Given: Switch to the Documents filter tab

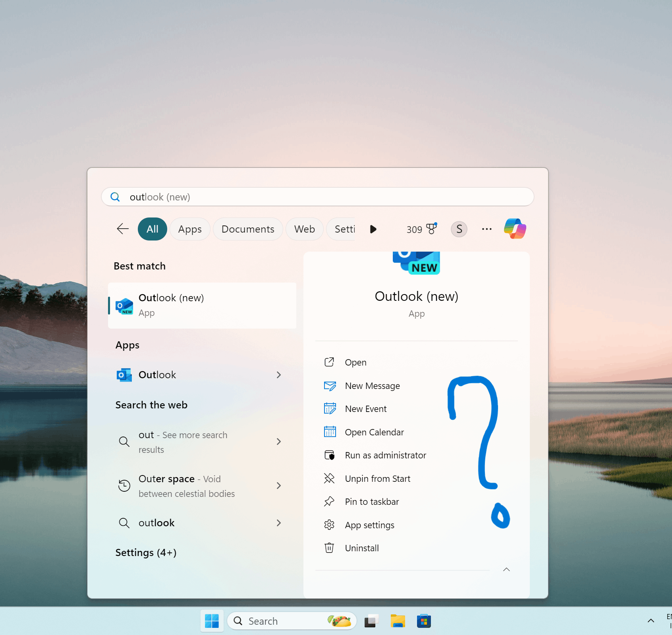Looking at the screenshot, I should (248, 229).
